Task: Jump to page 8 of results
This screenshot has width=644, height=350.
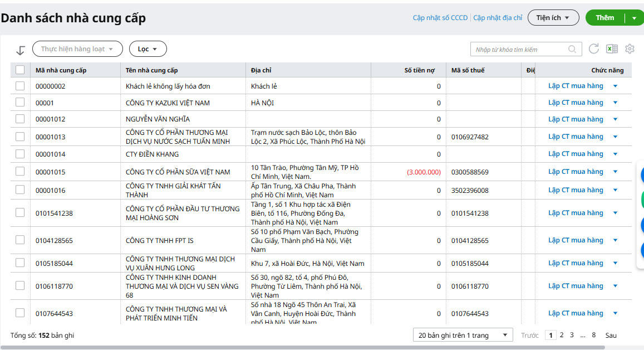Action: point(594,335)
